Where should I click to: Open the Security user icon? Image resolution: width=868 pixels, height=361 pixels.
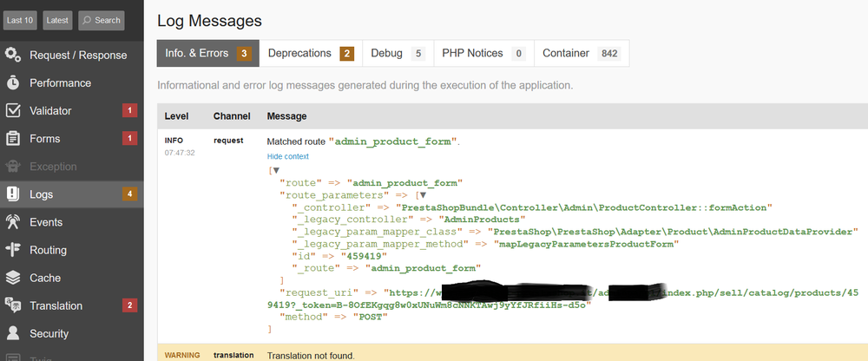point(13,333)
